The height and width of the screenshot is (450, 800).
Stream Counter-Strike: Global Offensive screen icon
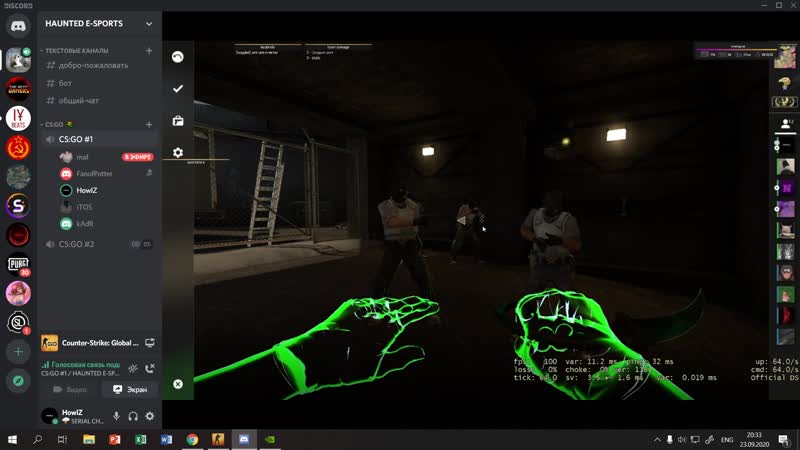tap(149, 343)
